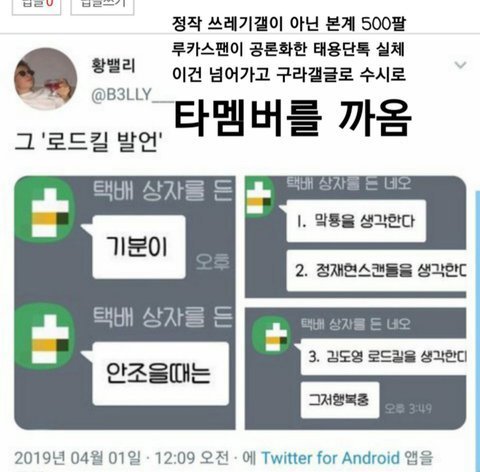Open bottom-right screenshot with 김도영 로드킬
This screenshot has width=480, height=472.
(355, 369)
